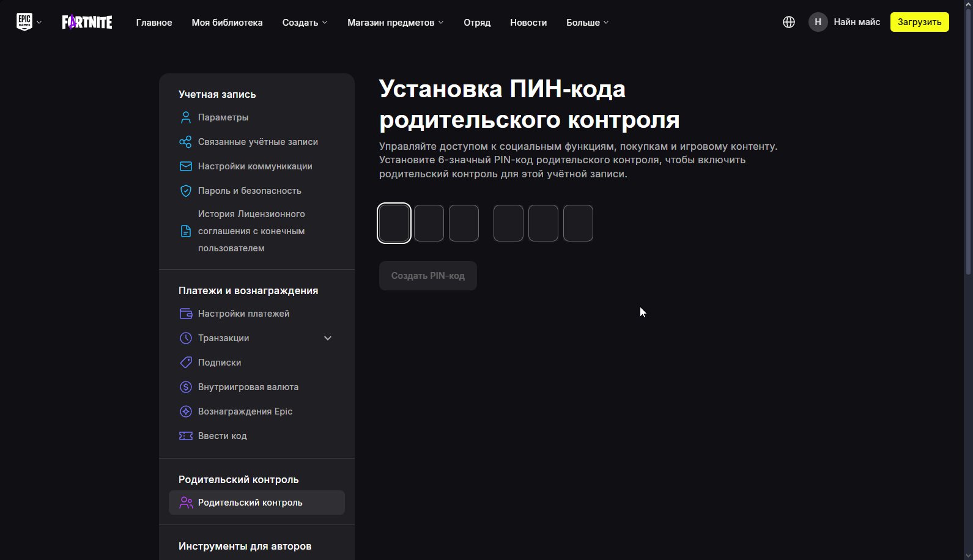
Task: Expand the Больше menu
Action: pyautogui.click(x=587, y=23)
